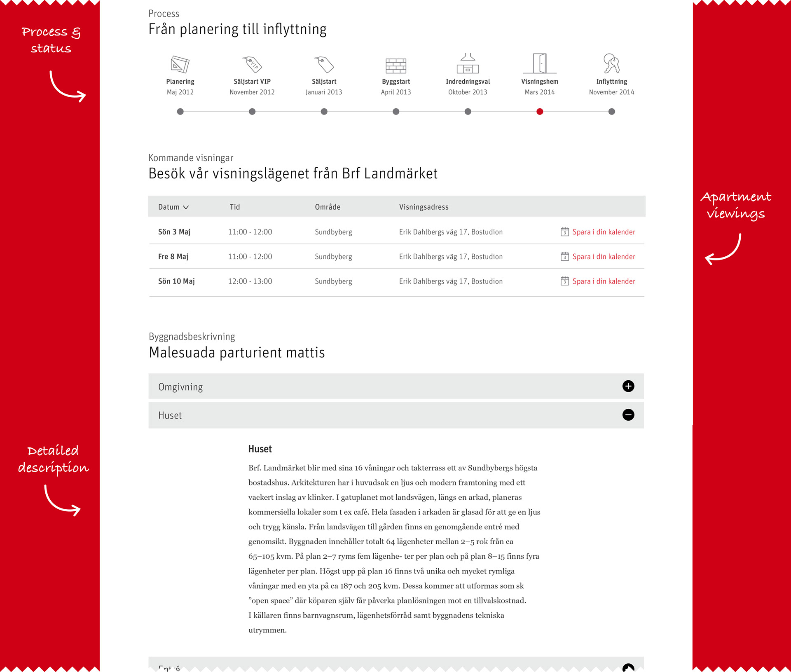Click the Säljstart VIP tag icon
The image size is (791, 672).
(252, 64)
